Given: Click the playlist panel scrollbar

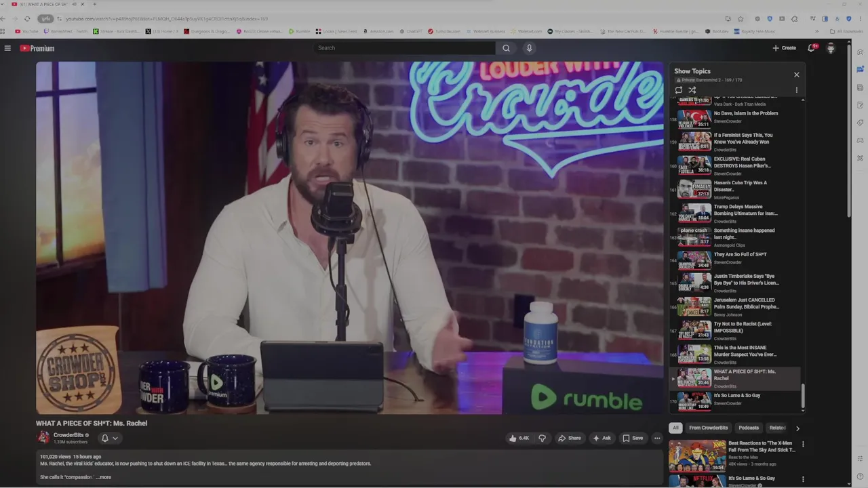Looking at the screenshot, I should click(x=804, y=396).
